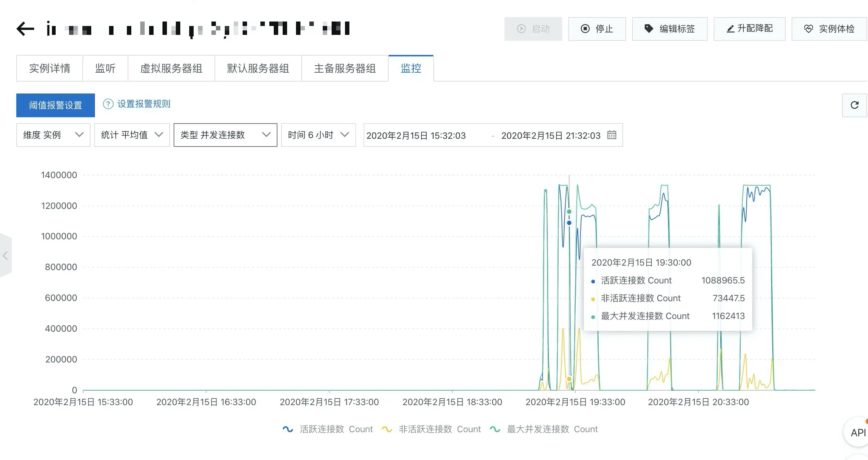Expand 维度 实例 dimension dropdown

click(x=53, y=135)
